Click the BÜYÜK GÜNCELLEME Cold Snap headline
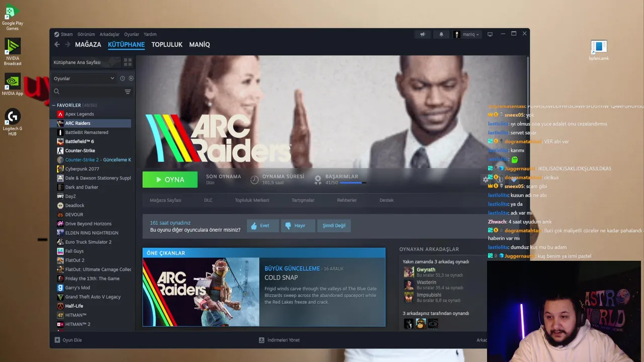The height and width of the screenshot is (362, 644). click(x=292, y=268)
